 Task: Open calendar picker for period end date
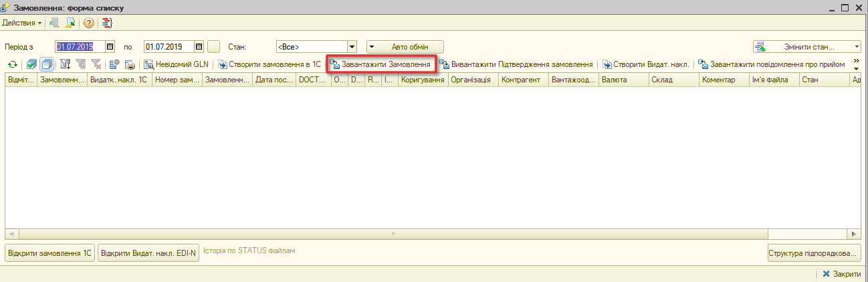tap(199, 47)
